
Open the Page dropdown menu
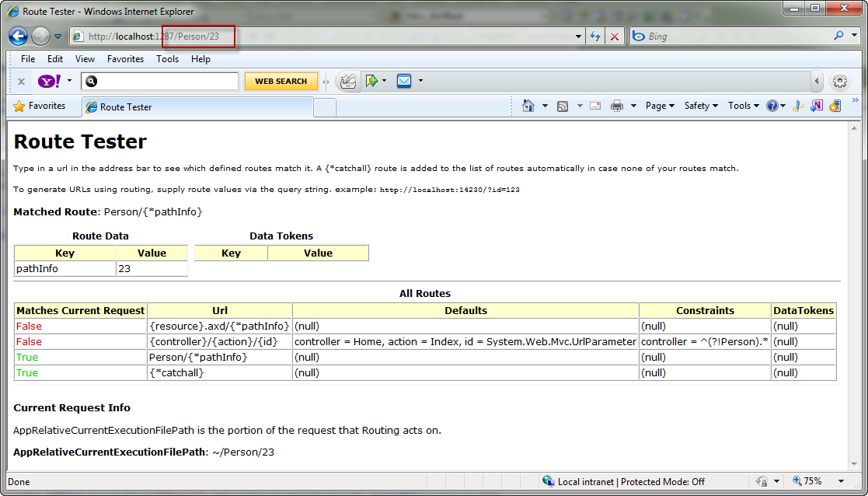(660, 106)
